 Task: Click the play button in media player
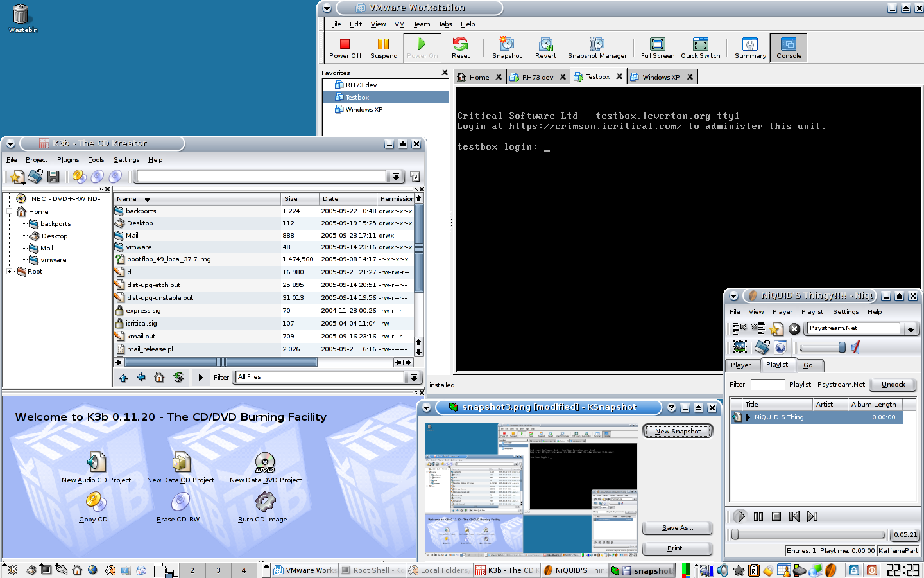pyautogui.click(x=740, y=516)
